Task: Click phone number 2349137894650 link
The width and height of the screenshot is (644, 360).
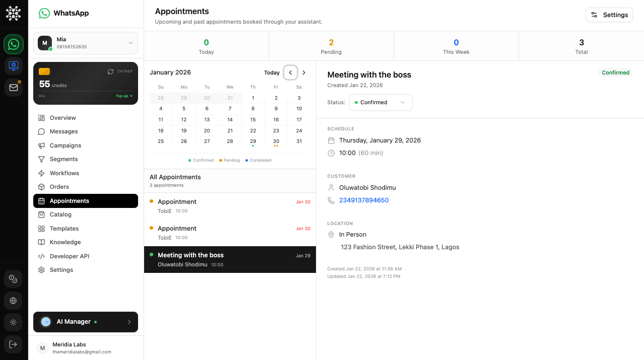Action: click(x=364, y=200)
